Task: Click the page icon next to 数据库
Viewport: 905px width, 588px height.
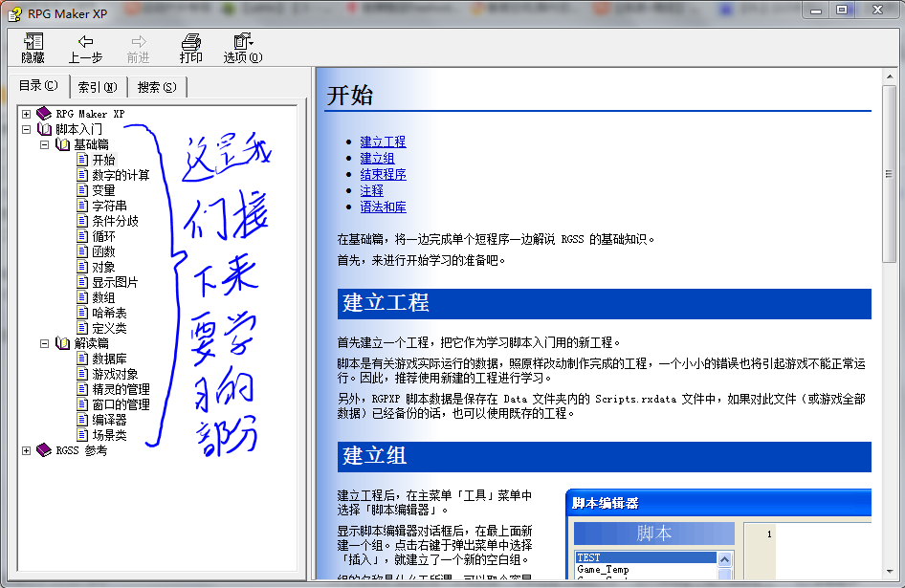Action: (x=82, y=359)
